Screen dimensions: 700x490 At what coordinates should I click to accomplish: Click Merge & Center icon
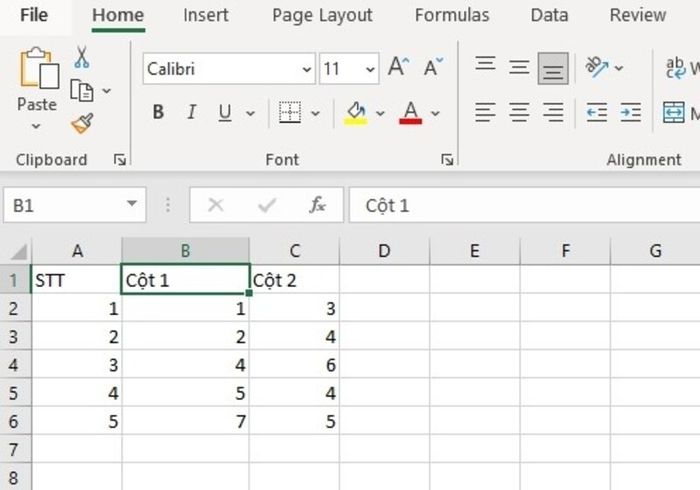coord(674,112)
